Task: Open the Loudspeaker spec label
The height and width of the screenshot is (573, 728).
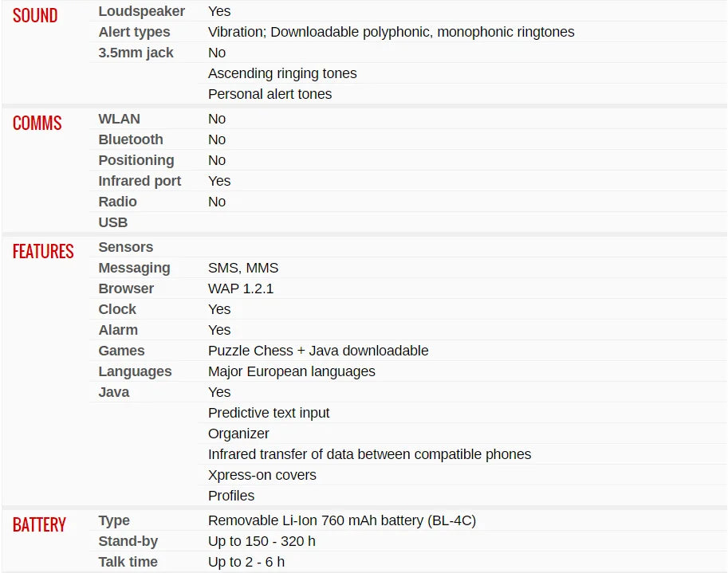Action: [142, 11]
